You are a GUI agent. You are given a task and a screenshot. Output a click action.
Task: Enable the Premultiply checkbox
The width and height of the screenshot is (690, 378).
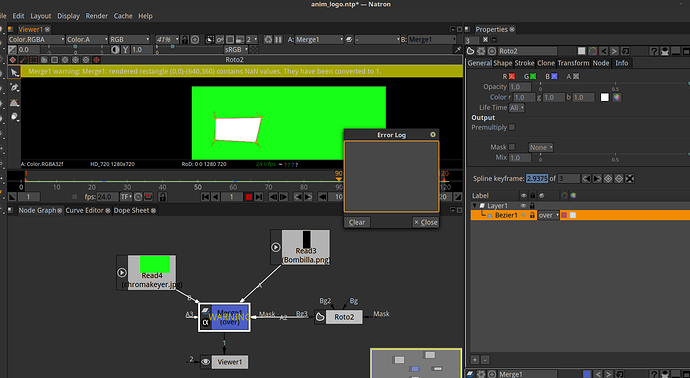tap(512, 127)
